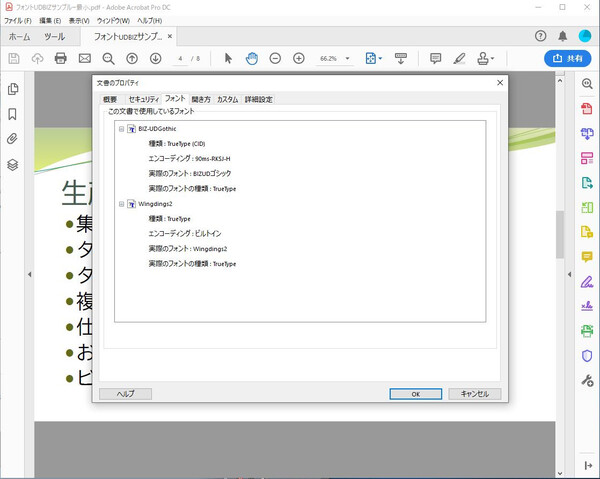The height and width of the screenshot is (479, 600).
Task: Open the 66.2% zoom level dropdown
Action: pos(335,59)
